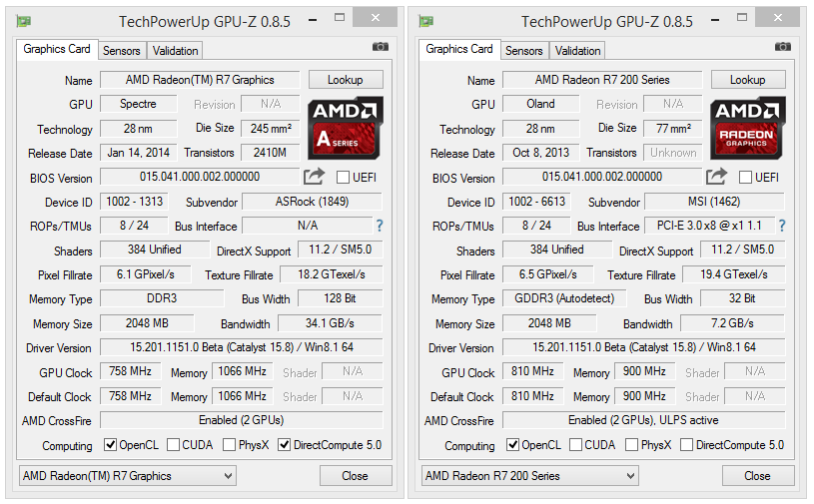Viewport: 814px width, 504px height.
Task: Click Lookup button for R7 200 Series
Action: pos(747,80)
